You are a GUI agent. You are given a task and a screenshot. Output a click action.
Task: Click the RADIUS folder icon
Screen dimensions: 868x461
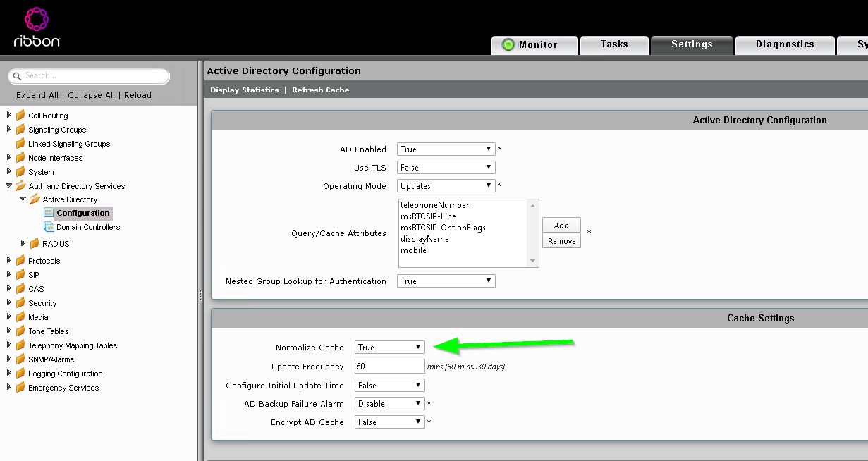[x=33, y=243]
